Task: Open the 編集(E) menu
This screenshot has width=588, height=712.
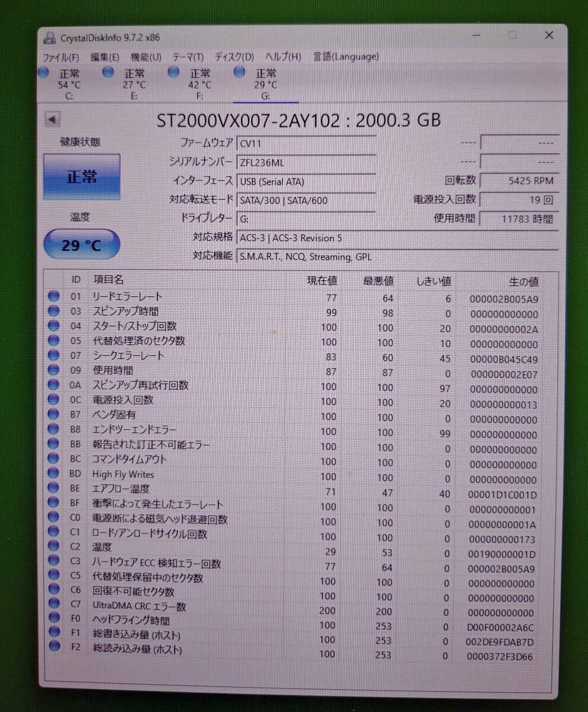Action: tap(104, 58)
